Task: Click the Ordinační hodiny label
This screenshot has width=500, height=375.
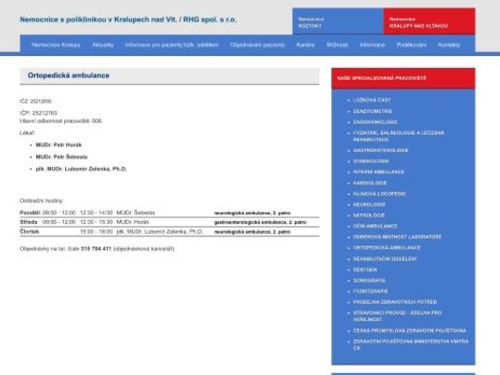Action: click(x=41, y=201)
